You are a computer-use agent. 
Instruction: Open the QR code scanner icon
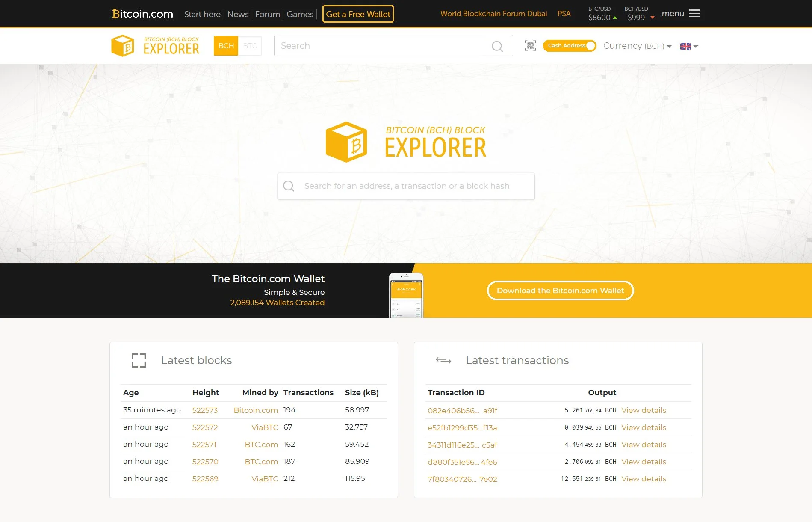[x=530, y=45]
